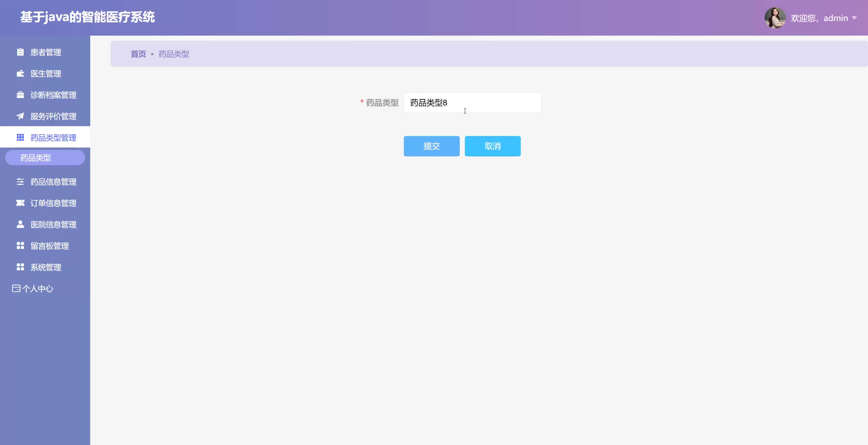Viewport: 868px width, 445px height.
Task: Click the grid icon beside 药品类型管理
Action: (20, 137)
